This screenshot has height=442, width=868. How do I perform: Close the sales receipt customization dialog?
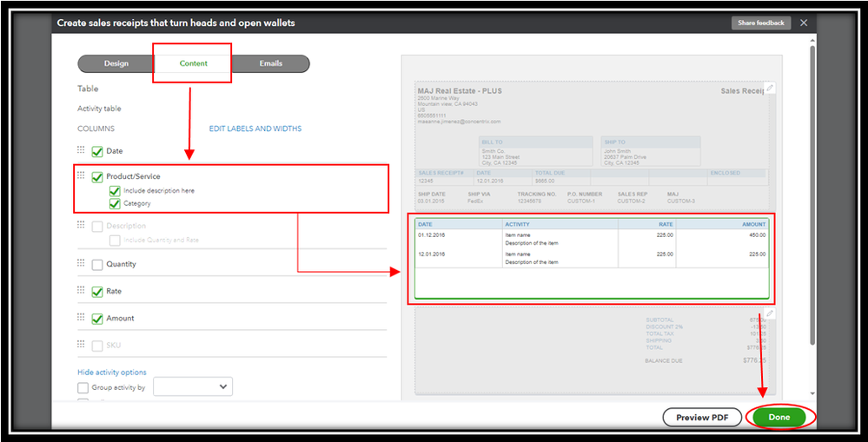[x=804, y=23]
